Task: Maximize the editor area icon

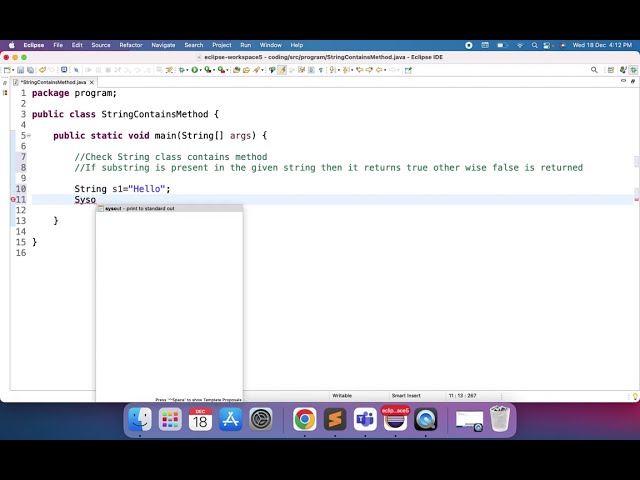Action: 633,81
